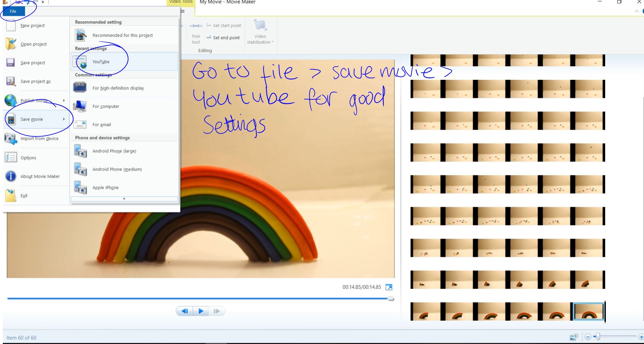Click the Apple iPhone device icon

tap(80, 188)
